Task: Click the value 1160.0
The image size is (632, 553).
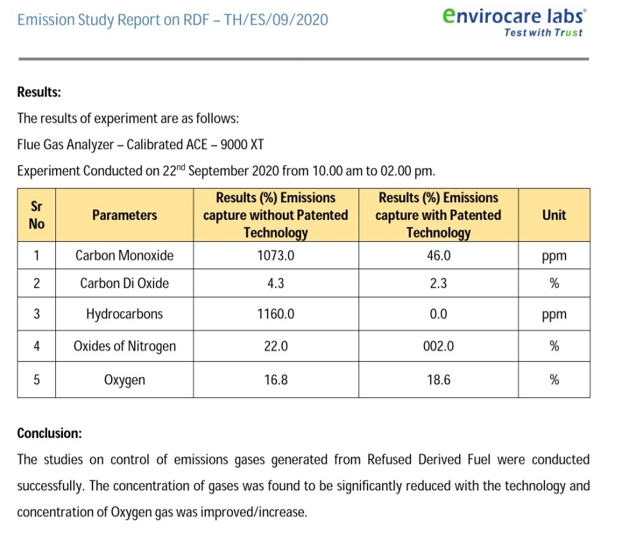Action: click(x=276, y=314)
